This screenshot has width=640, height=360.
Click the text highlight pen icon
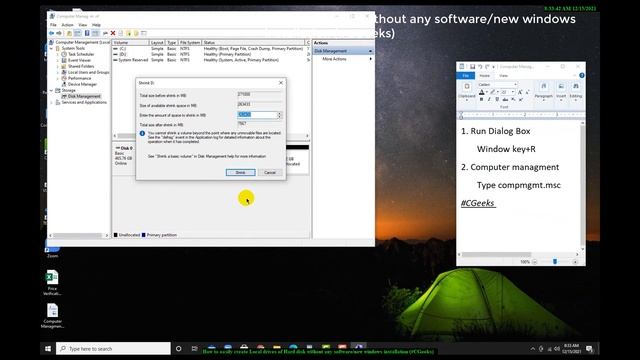[493, 92]
